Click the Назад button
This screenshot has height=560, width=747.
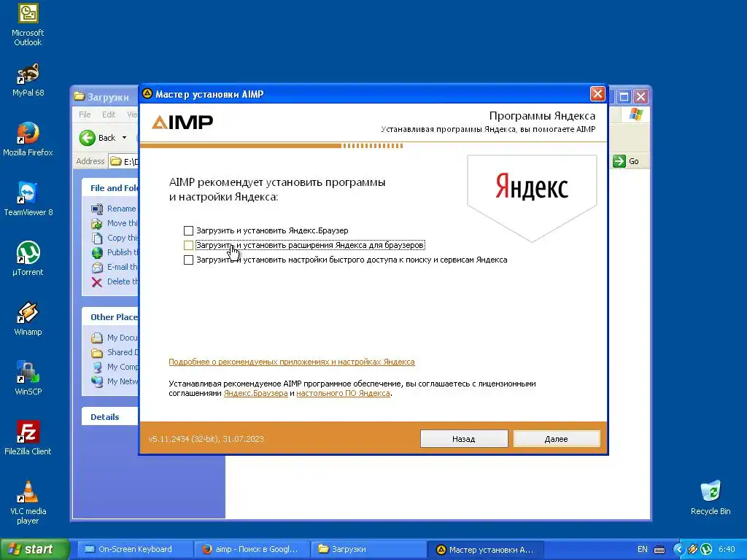[463, 439]
